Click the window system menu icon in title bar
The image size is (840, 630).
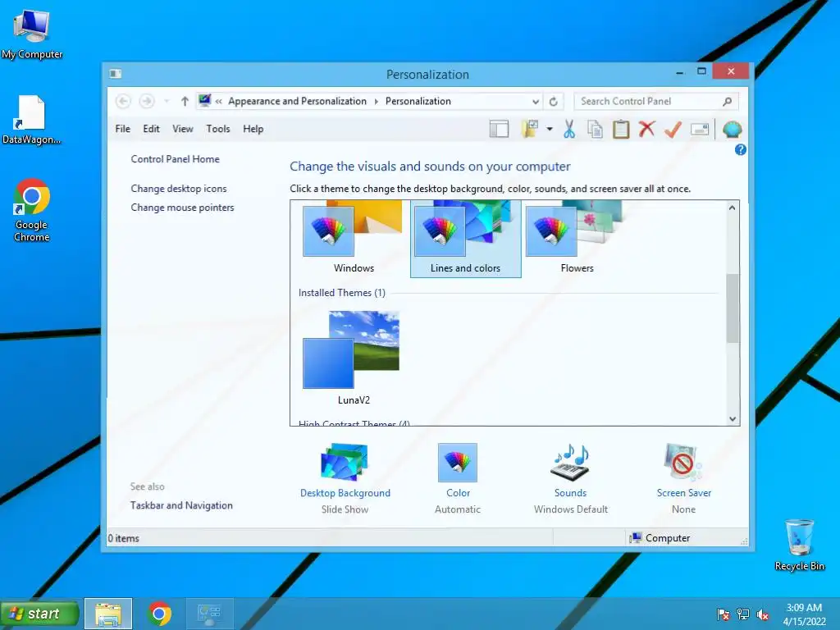pos(115,73)
